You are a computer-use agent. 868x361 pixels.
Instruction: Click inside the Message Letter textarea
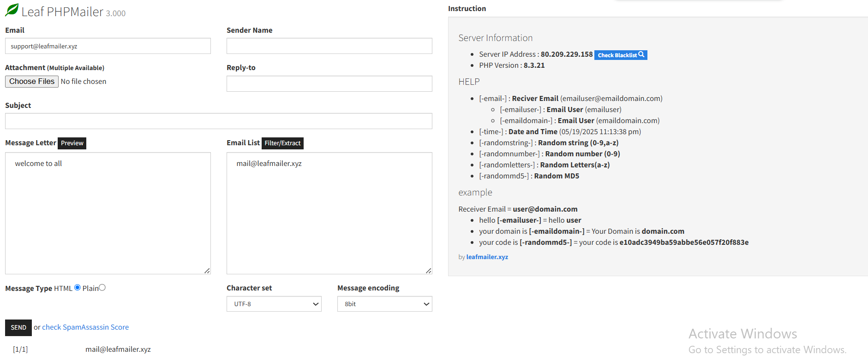(x=108, y=213)
